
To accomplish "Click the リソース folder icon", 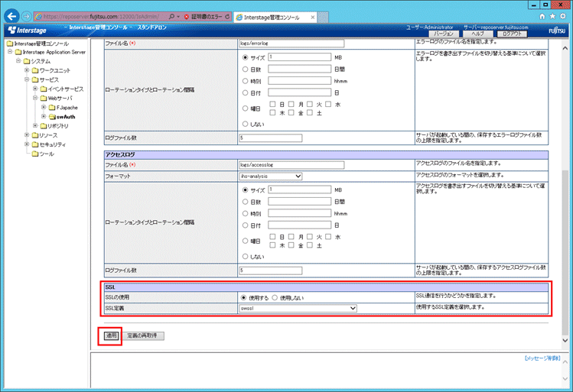I will 35,135.
